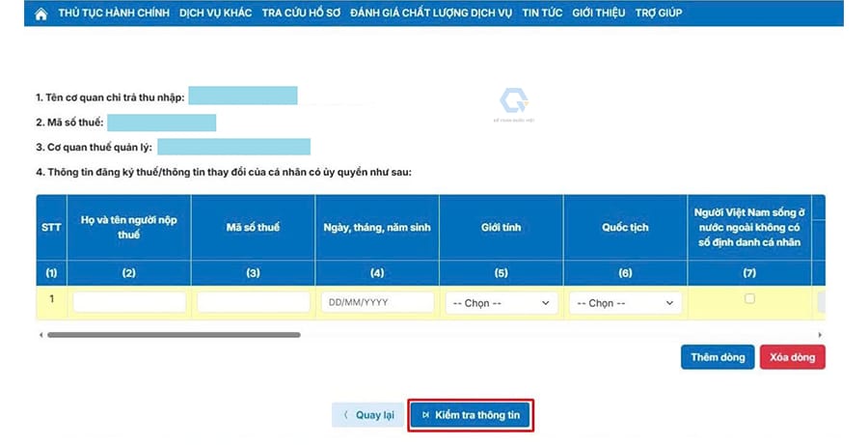Expand the Giới tính dropdown
Viewport: 868px width, 445px height.
502,303
